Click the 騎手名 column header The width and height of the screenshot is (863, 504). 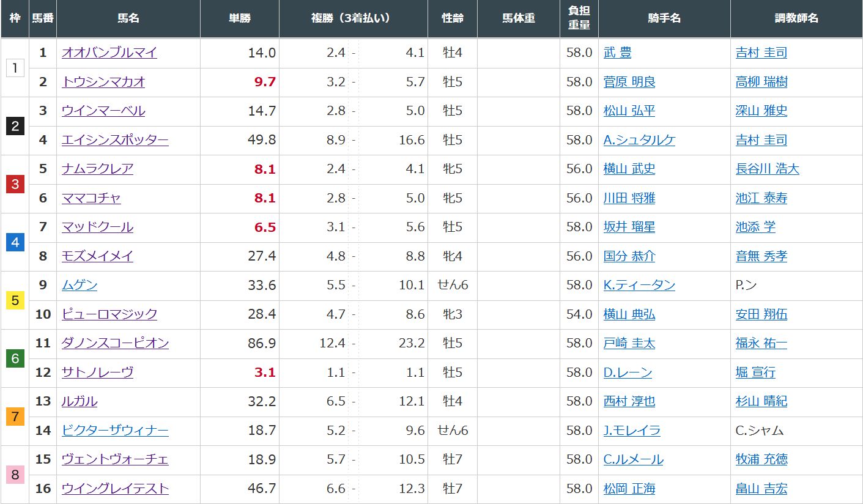pos(664,18)
